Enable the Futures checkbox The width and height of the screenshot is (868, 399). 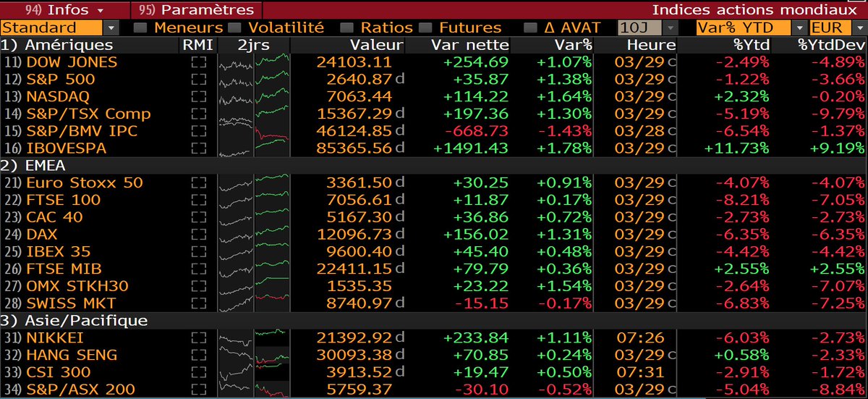tap(425, 28)
